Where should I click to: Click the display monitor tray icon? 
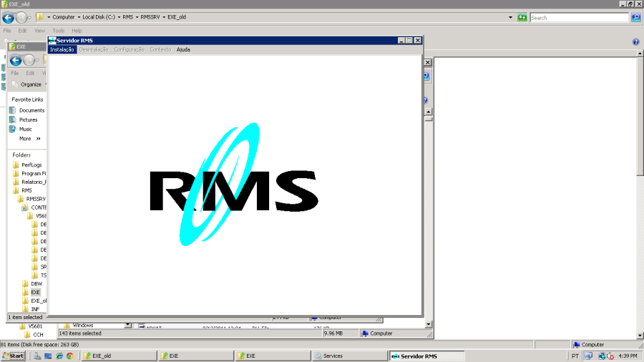click(589, 356)
